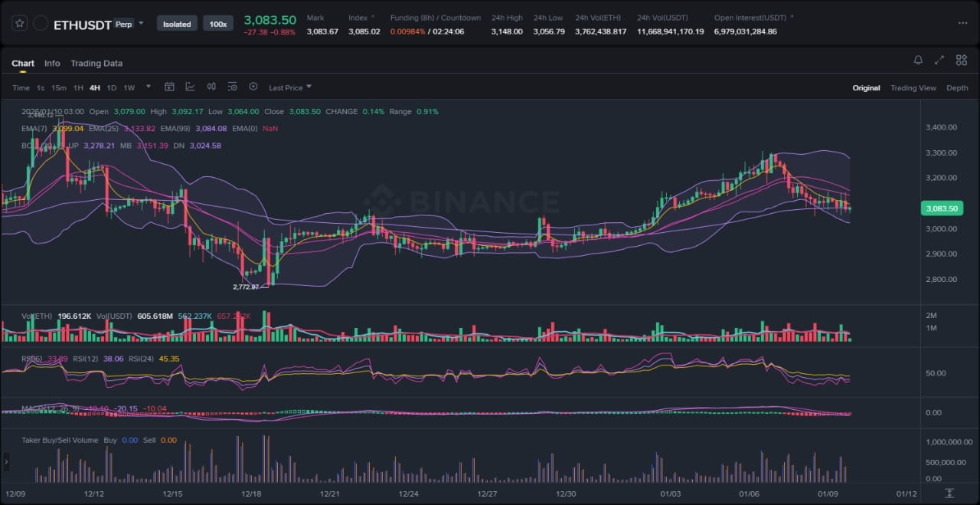Switch to the Trading Data tab
Screen dimensions: 980x505
[x=96, y=64]
